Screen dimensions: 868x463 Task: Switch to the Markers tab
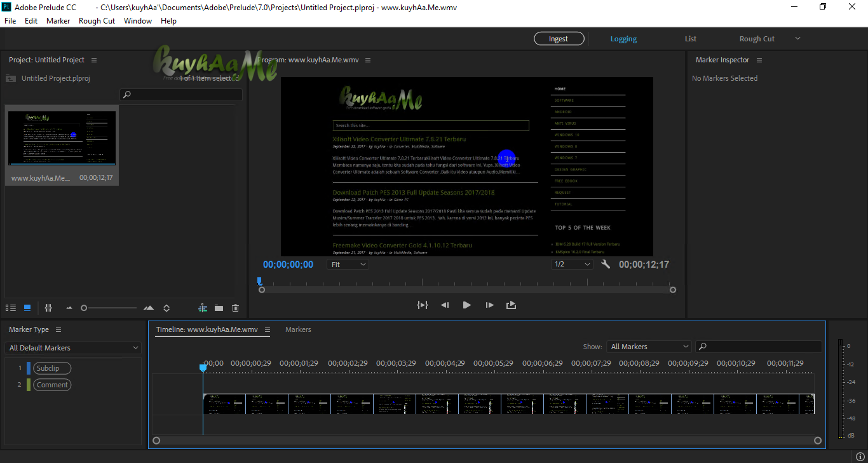298,329
